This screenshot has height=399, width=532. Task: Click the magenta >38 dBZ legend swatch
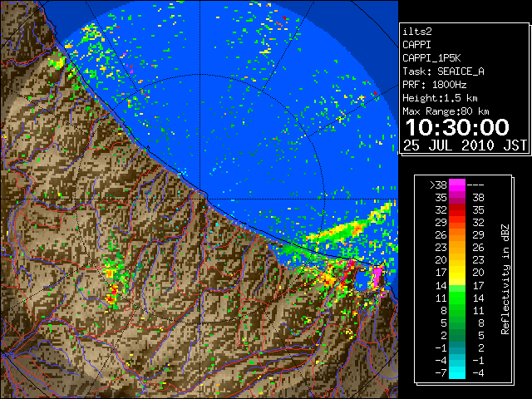click(x=457, y=185)
